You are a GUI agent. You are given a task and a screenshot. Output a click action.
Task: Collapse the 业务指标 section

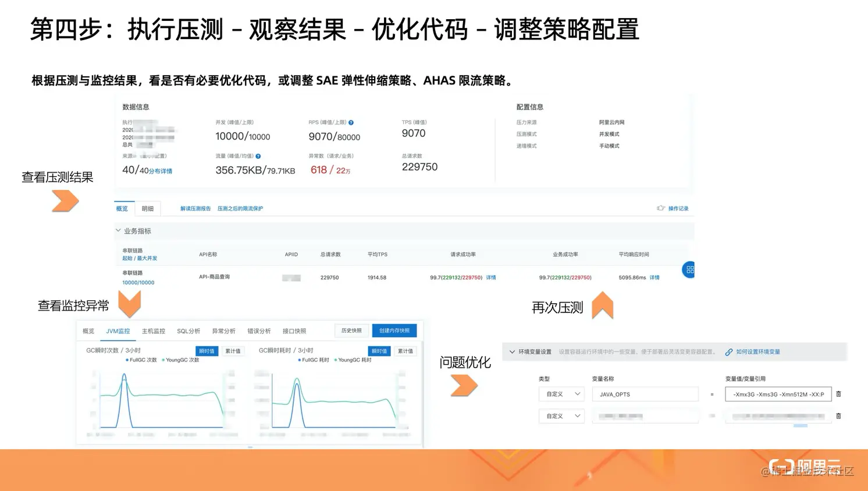click(118, 230)
